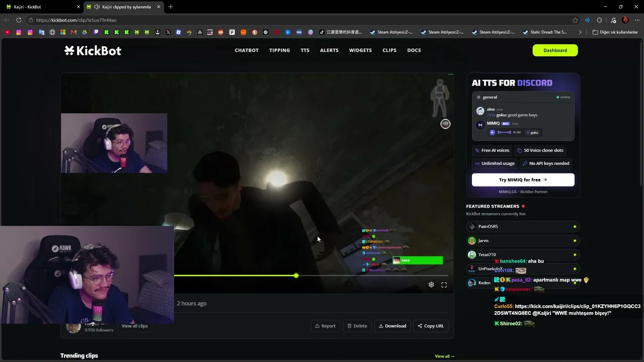Image resolution: width=644 pixels, height=362 pixels.
Task: Click the "AI TTS FOR DISCORD" heading
Action: coord(512,83)
